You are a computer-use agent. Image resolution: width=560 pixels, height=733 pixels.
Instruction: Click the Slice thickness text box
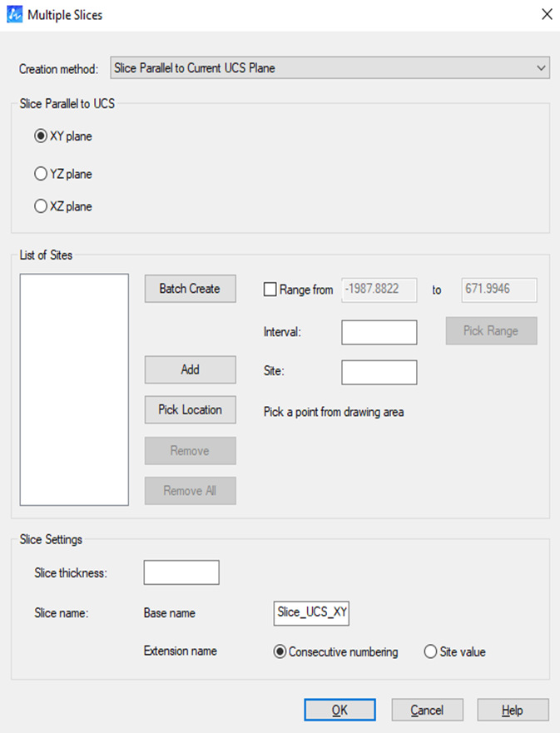pyautogui.click(x=181, y=572)
